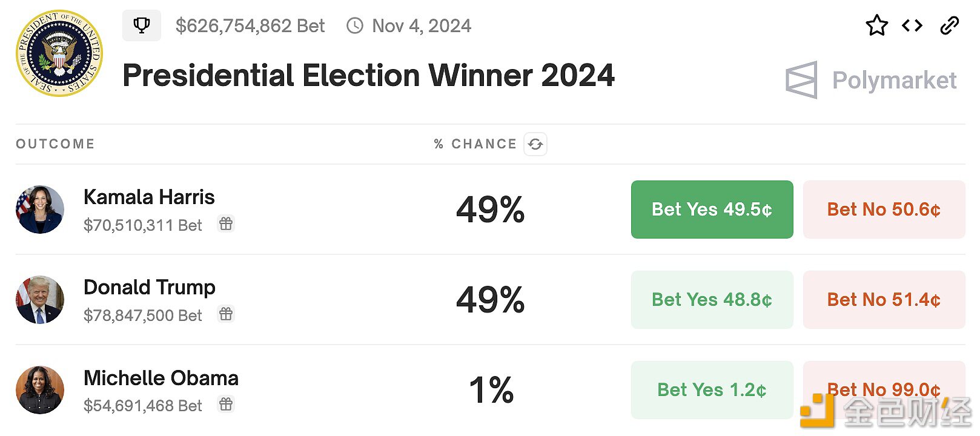Bet No on Donald Trump 51.4¢
980x436 pixels.
coord(884,300)
